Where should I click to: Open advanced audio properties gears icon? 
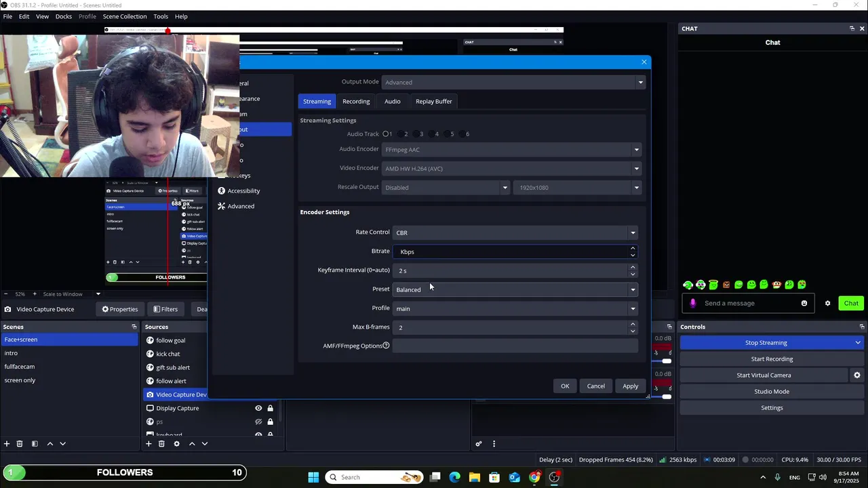pyautogui.click(x=479, y=444)
